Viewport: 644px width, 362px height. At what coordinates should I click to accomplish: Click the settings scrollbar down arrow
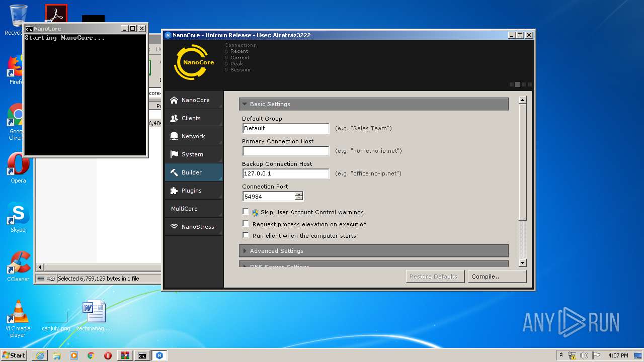[x=522, y=263]
